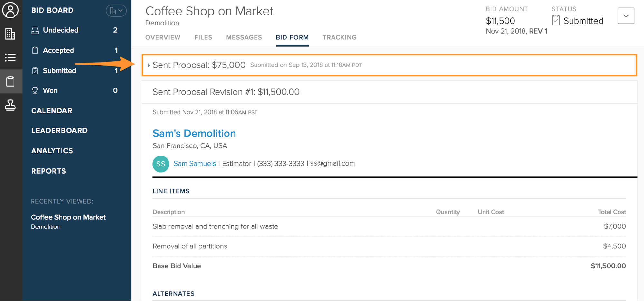This screenshot has height=301, width=644.
Task: Click the Sam Samuels contact link
Action: [195, 164]
